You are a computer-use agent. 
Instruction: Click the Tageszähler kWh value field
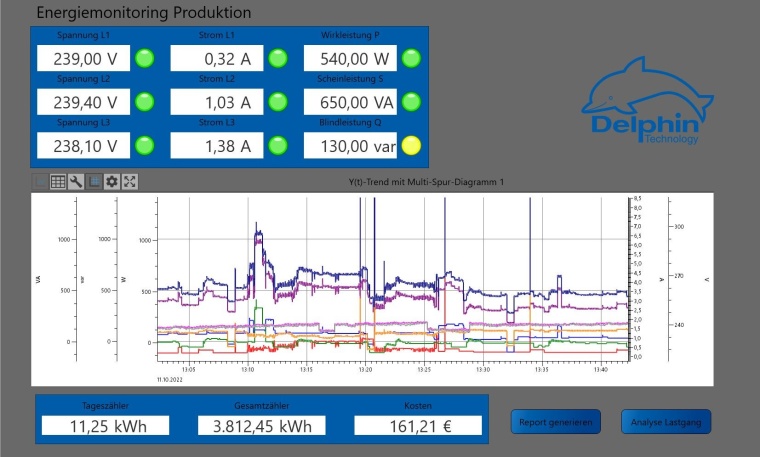[105, 426]
